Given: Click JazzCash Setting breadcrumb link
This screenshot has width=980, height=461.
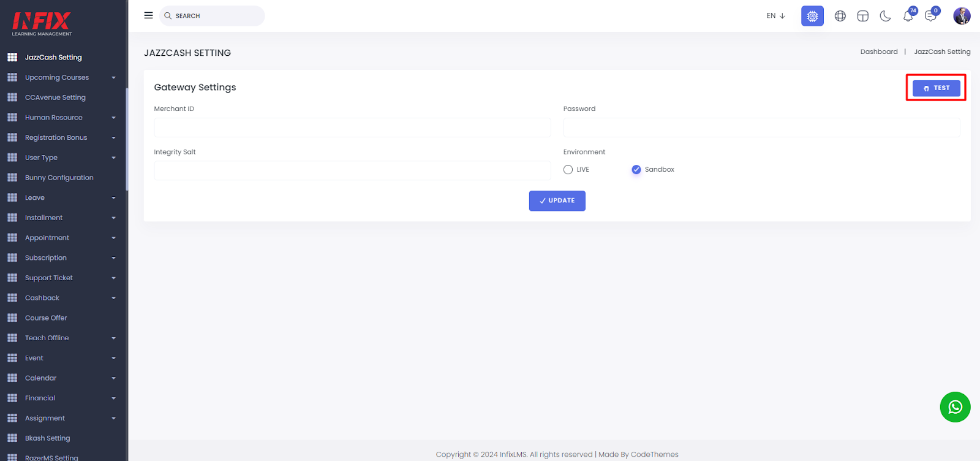Looking at the screenshot, I should (942, 51).
